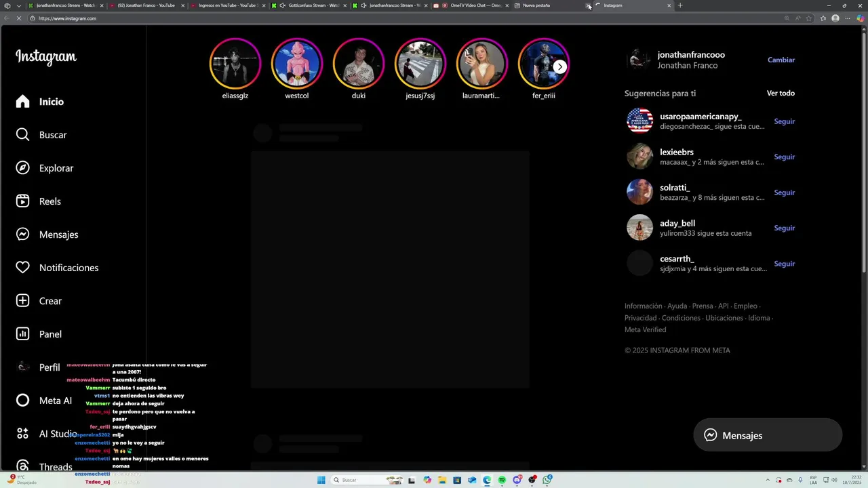Open usaropaamericanapy_ profile picture
This screenshot has width=868, height=488.
(639, 121)
